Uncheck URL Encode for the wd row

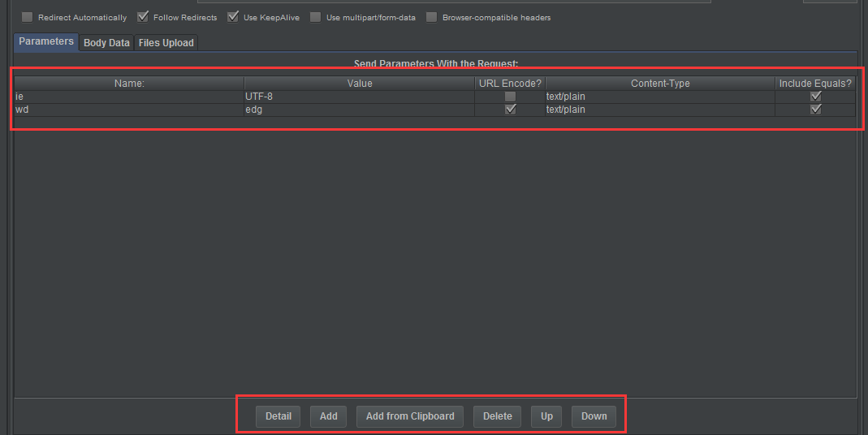click(511, 110)
